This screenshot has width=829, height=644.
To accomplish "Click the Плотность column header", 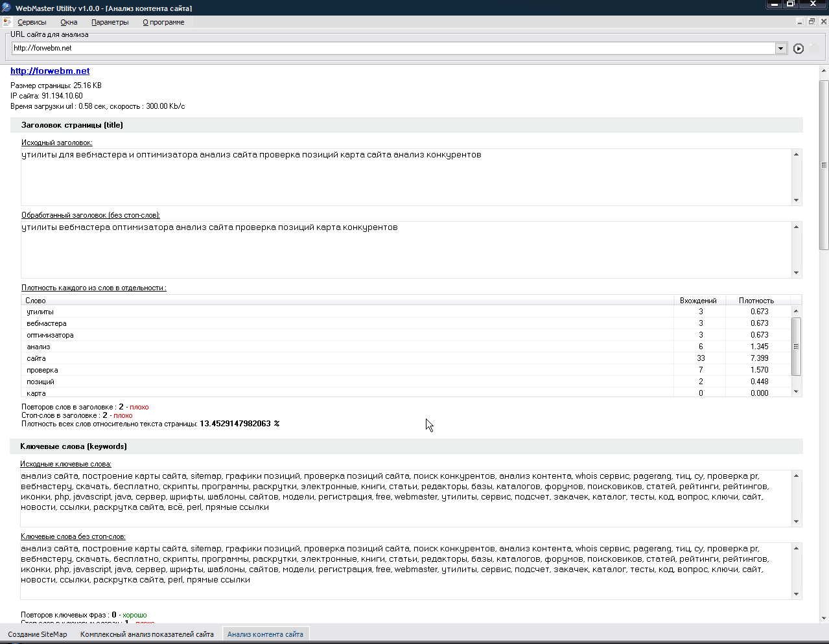I will pyautogui.click(x=756, y=301).
